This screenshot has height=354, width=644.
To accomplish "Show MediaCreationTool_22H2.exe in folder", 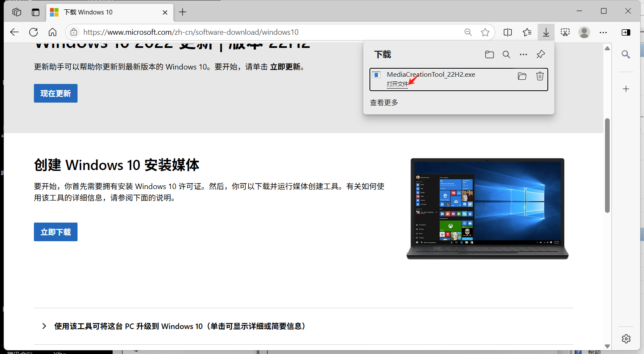I will coord(522,76).
